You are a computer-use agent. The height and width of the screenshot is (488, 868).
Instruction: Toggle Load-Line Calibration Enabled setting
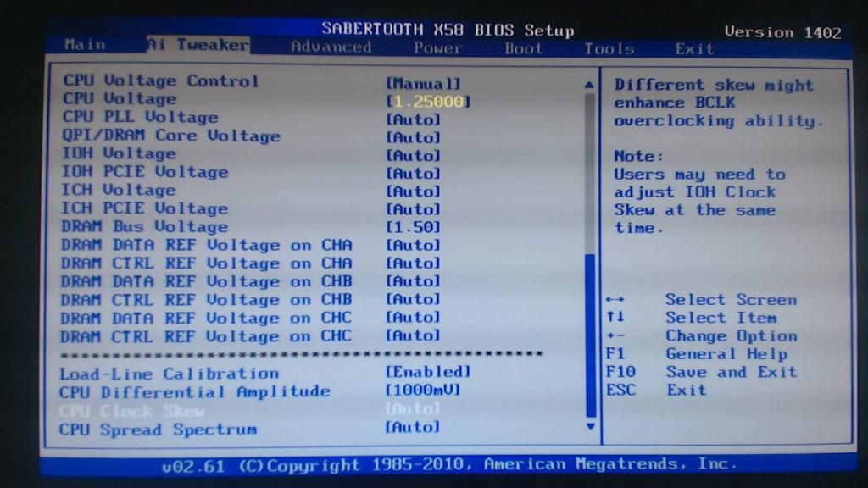[428, 372]
